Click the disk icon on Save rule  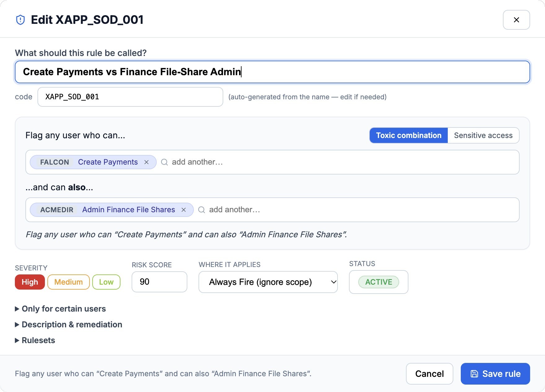pos(474,374)
